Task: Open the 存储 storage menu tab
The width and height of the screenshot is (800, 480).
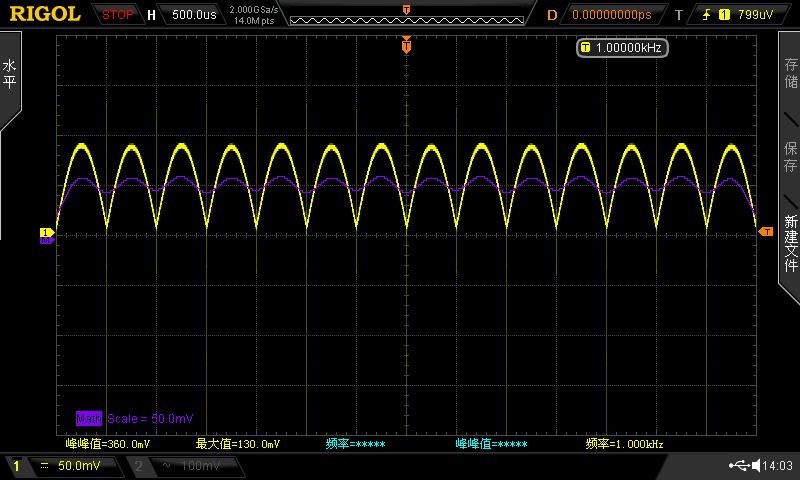Action: 790,72
